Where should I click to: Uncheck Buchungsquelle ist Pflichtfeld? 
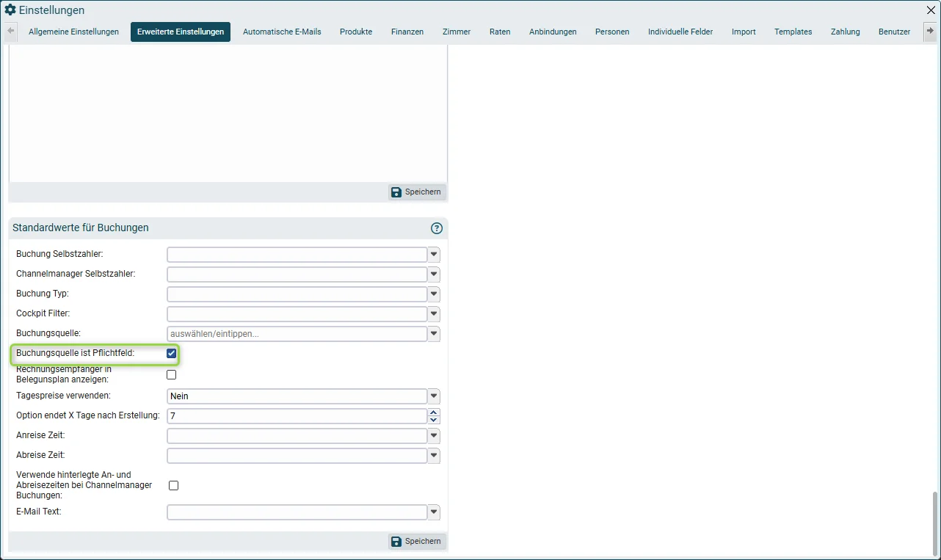tap(172, 354)
